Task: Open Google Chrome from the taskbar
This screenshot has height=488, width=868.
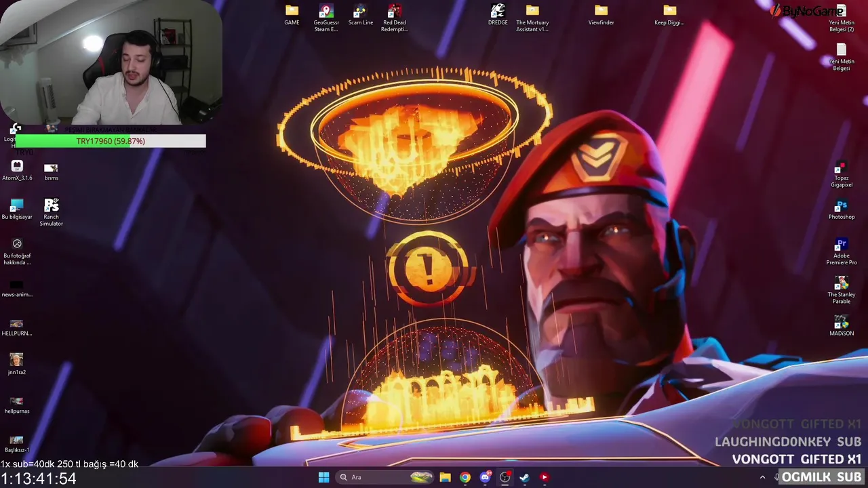Action: (465, 477)
